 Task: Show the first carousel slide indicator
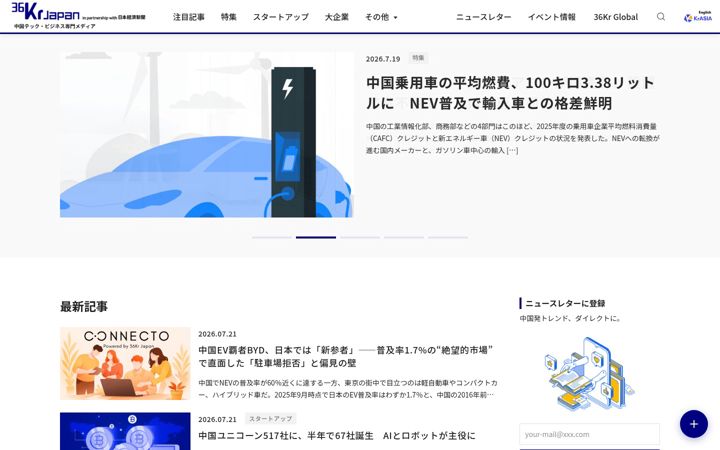[x=272, y=237]
